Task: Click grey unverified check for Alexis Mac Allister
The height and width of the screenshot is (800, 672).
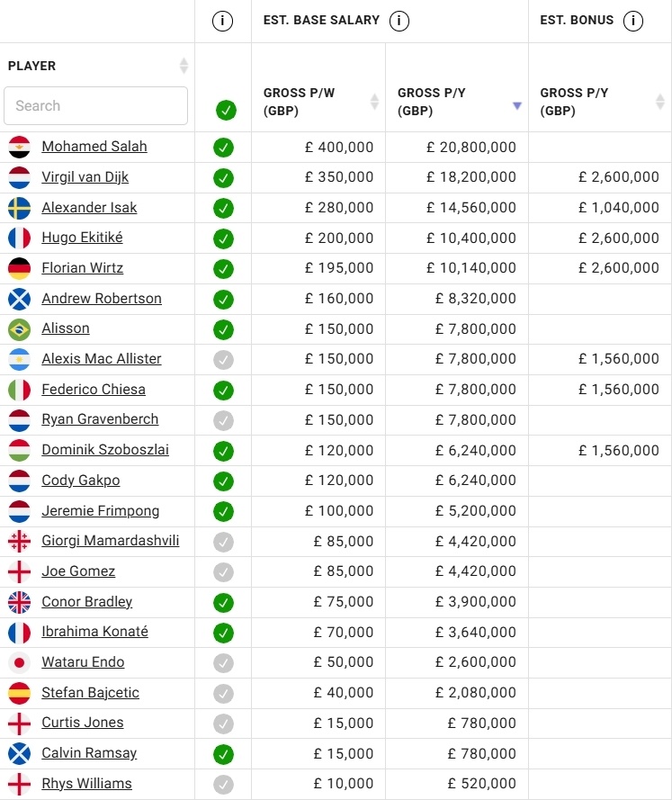Action: 223,360
